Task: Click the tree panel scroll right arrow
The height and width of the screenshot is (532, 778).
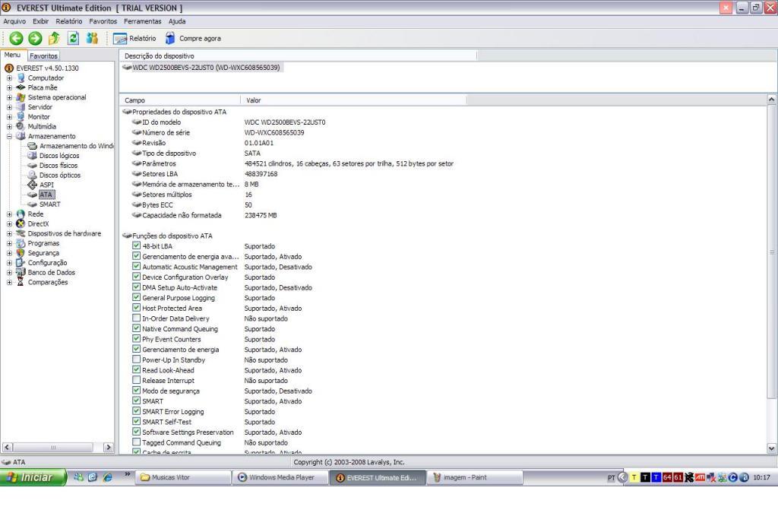Action: [x=108, y=447]
